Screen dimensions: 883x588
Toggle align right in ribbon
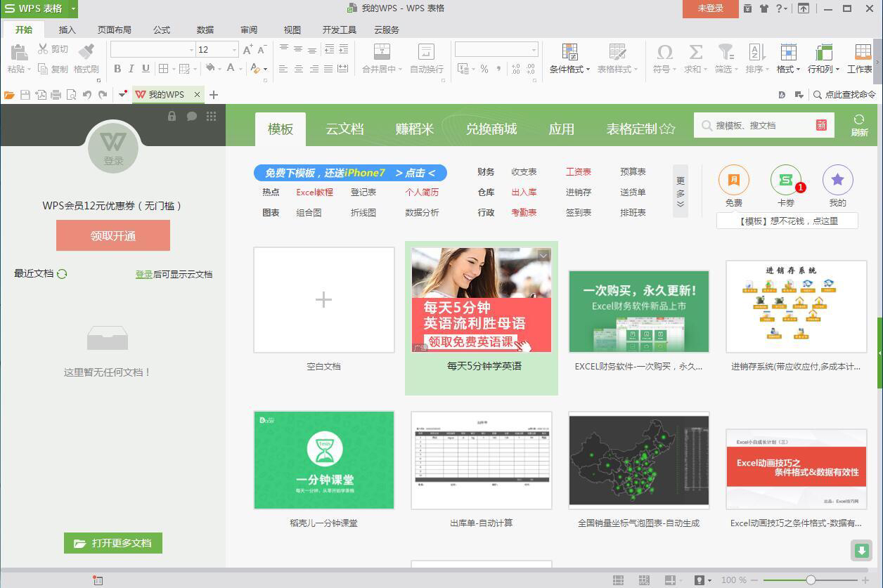[314, 69]
